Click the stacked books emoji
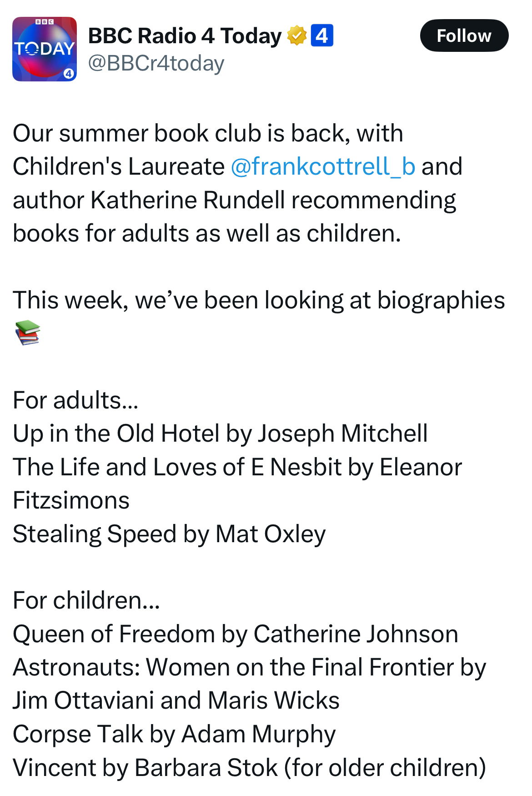 tap(28, 333)
